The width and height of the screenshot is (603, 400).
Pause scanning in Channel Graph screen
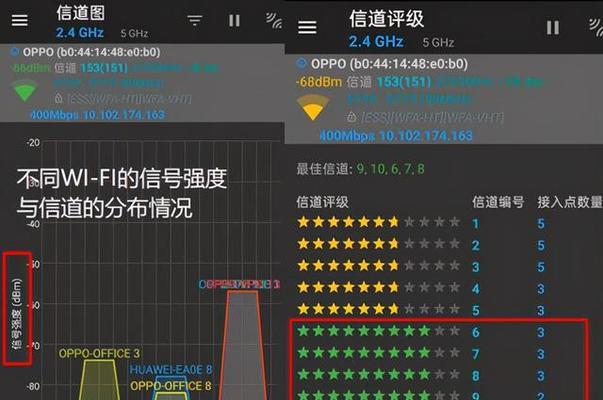click(x=234, y=20)
